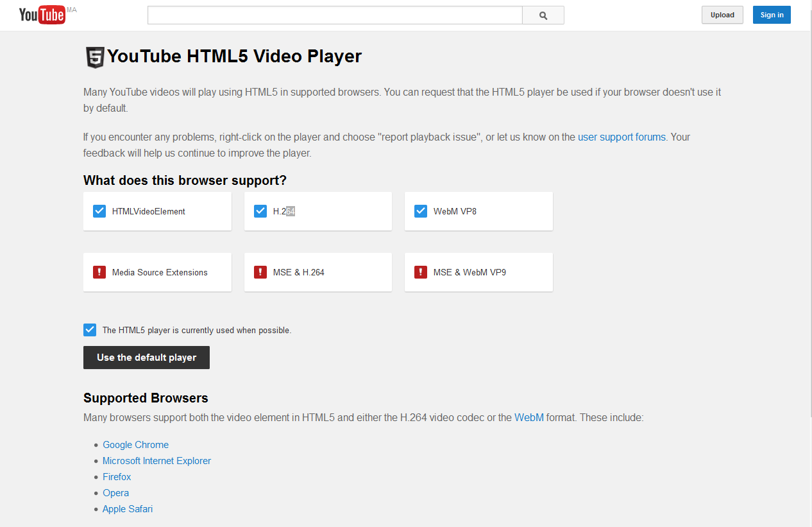Click the HTML5 shield icon

[95, 57]
